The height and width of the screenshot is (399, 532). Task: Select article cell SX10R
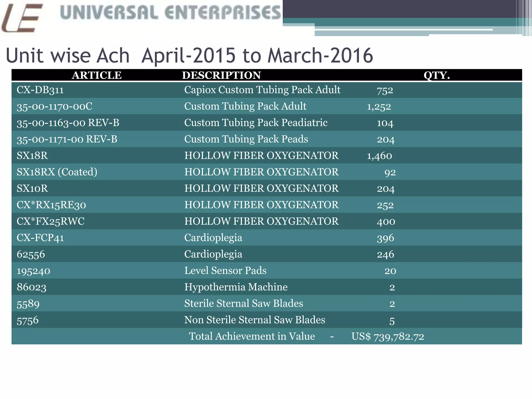[x=32, y=189]
